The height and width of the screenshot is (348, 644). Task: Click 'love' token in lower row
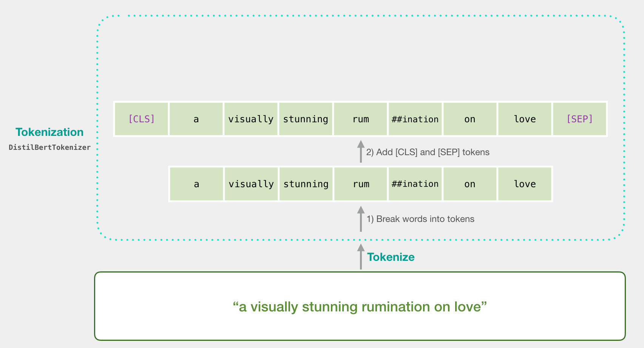tap(525, 184)
